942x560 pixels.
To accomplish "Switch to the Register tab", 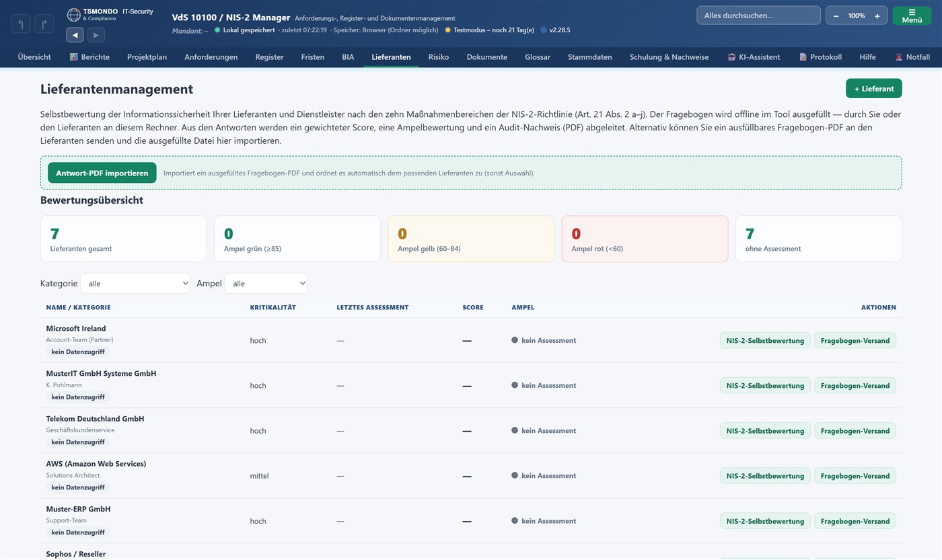I will click(269, 57).
